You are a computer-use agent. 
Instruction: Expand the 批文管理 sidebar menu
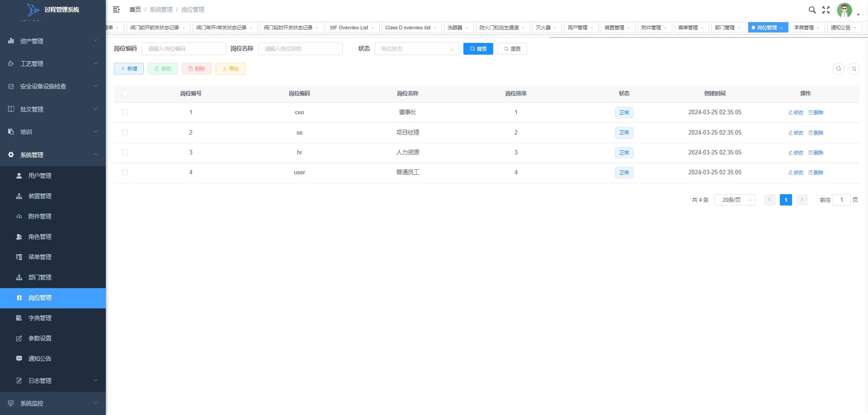[x=53, y=109]
